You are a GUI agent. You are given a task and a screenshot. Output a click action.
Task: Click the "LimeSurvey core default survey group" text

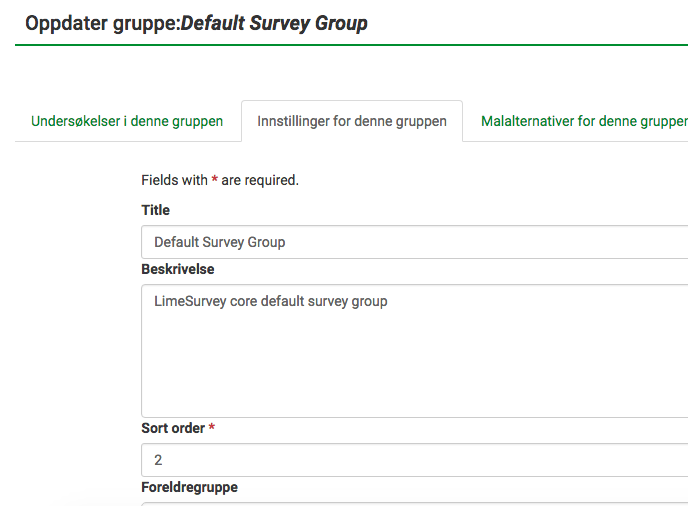pyautogui.click(x=270, y=300)
